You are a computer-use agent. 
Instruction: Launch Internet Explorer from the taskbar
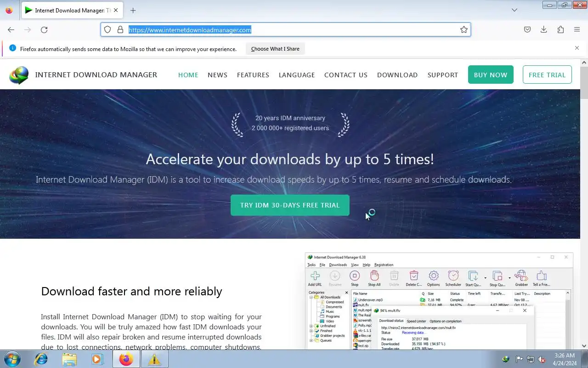(41, 359)
